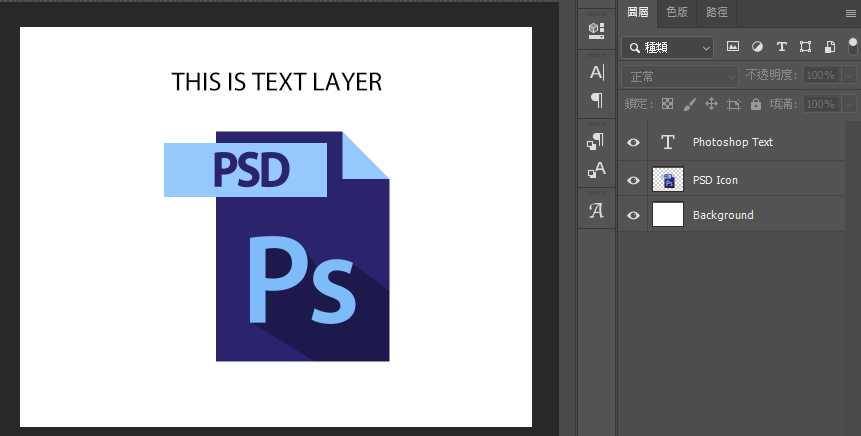
Task: Click the text layer T thumbnail
Action: pyautogui.click(x=668, y=142)
